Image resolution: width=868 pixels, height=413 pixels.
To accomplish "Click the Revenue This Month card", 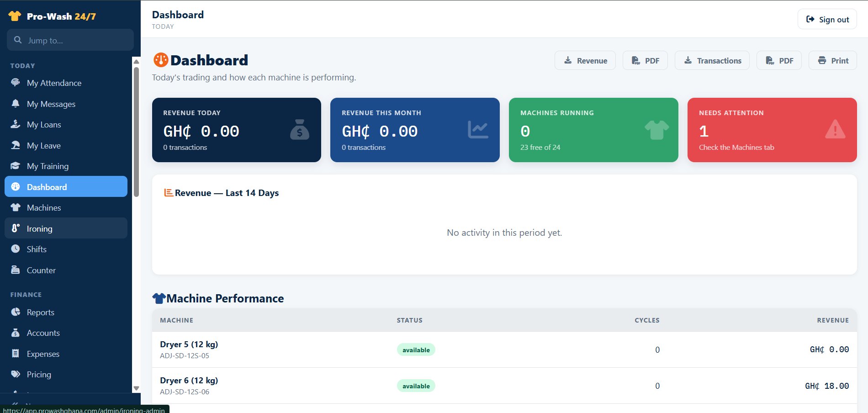I will click(415, 130).
